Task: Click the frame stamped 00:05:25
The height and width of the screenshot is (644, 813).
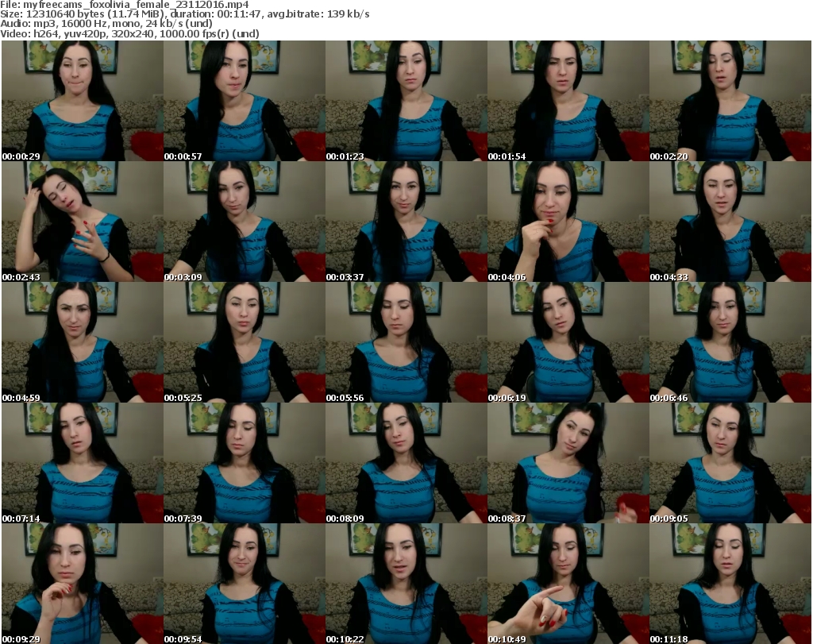Action: click(x=245, y=343)
